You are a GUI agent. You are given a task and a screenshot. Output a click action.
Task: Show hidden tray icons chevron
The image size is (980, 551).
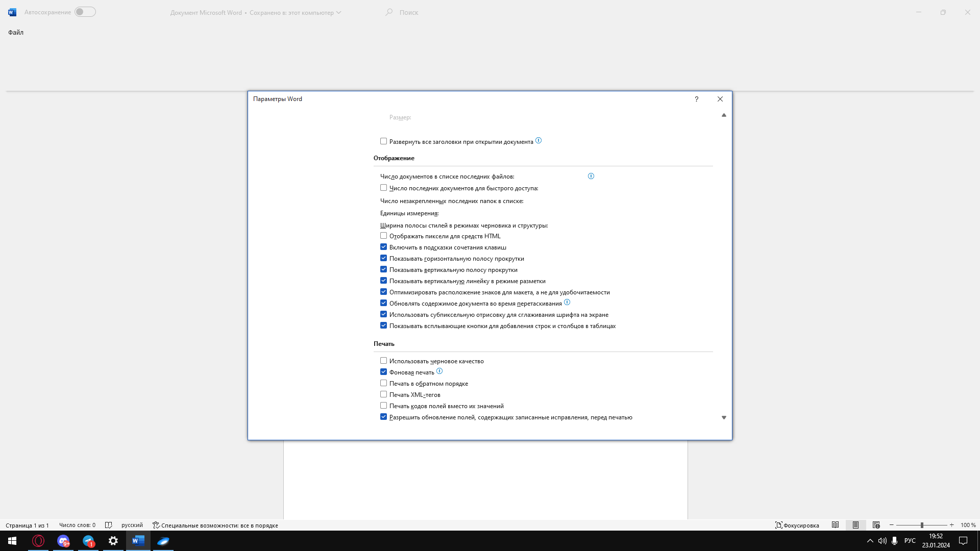870,541
